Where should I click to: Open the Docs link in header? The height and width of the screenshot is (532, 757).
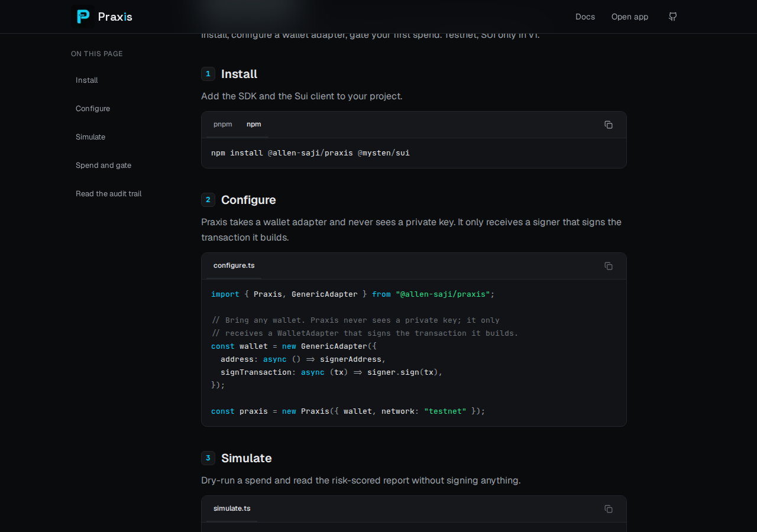(x=585, y=17)
